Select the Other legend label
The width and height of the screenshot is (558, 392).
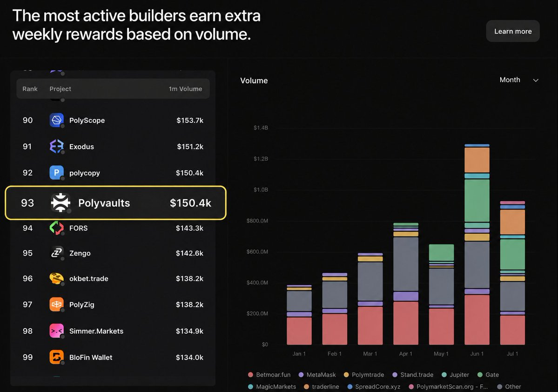pyautogui.click(x=513, y=387)
